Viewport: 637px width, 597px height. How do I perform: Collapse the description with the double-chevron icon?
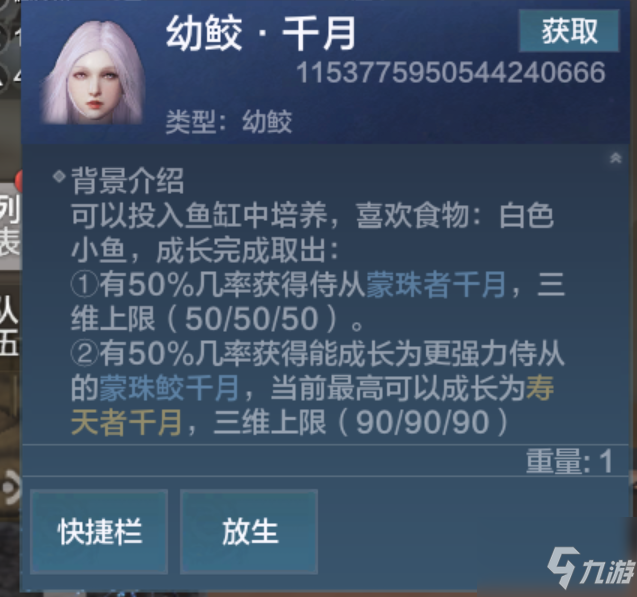(615, 158)
